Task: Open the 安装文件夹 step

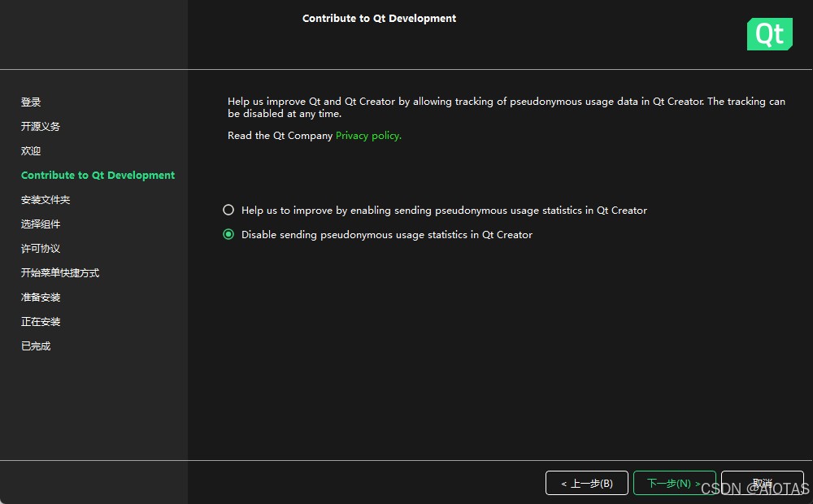Action: 46,200
